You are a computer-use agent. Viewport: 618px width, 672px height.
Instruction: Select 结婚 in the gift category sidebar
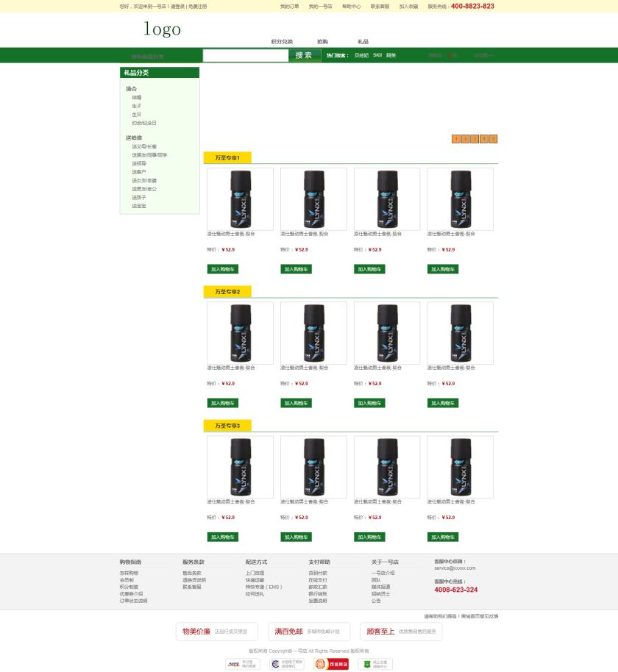(x=136, y=98)
